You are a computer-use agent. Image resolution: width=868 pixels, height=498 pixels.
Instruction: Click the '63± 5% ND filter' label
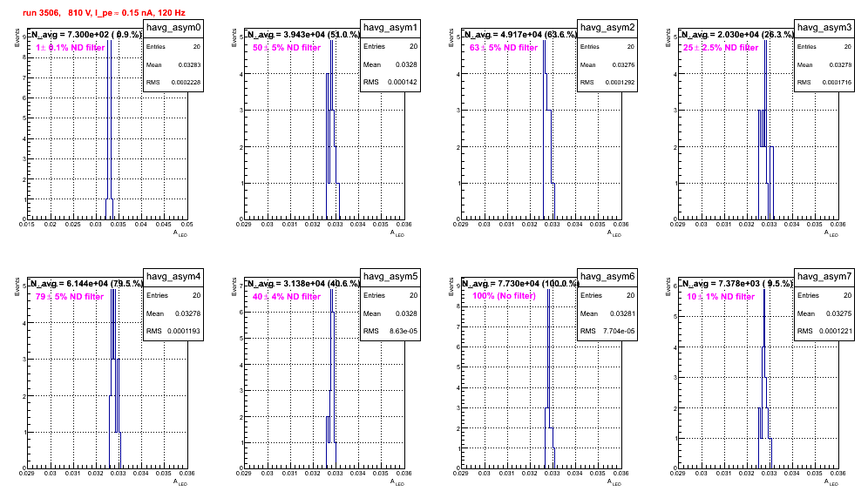504,48
